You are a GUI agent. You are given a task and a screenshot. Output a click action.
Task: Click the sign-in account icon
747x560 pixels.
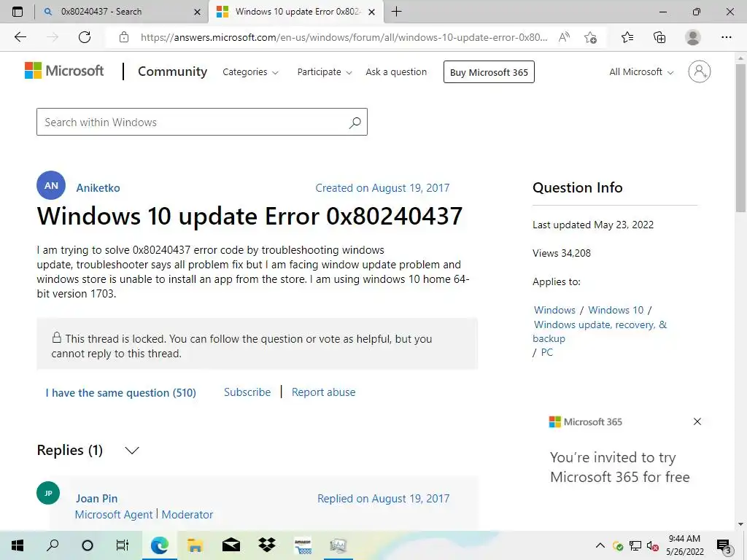click(x=699, y=71)
